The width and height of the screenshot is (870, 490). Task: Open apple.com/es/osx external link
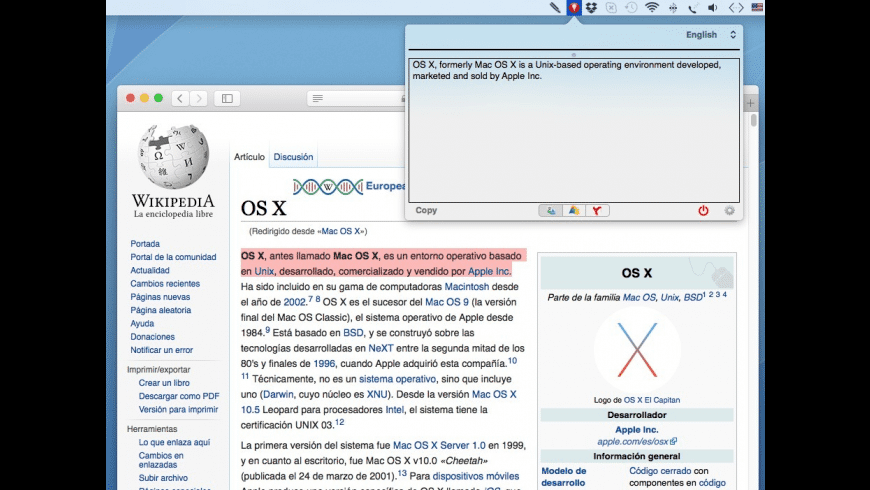[636, 442]
